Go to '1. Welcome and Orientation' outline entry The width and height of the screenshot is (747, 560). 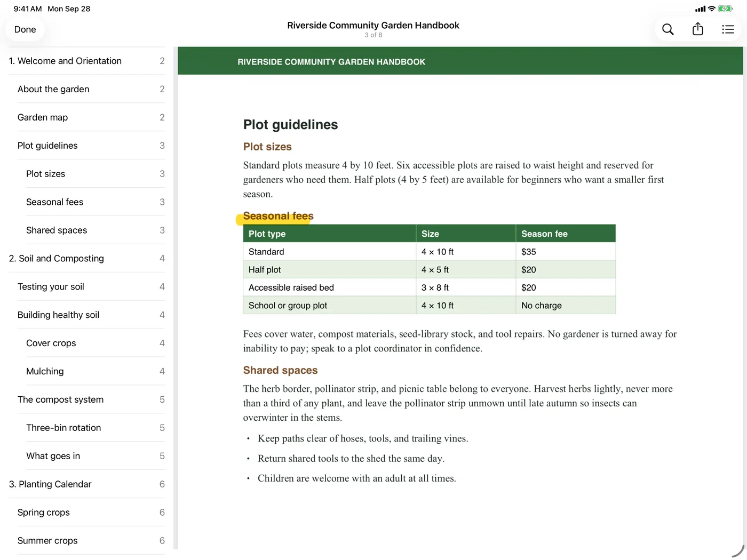click(x=86, y=61)
